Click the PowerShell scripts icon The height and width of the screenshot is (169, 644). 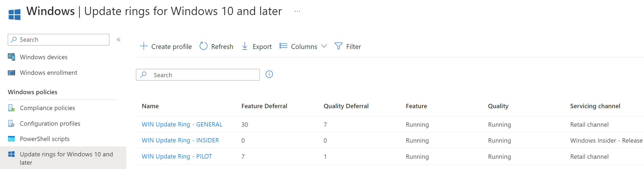12,139
